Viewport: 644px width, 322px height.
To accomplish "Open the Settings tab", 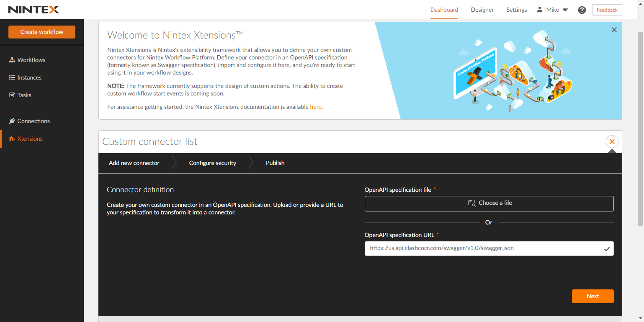I will point(517,10).
